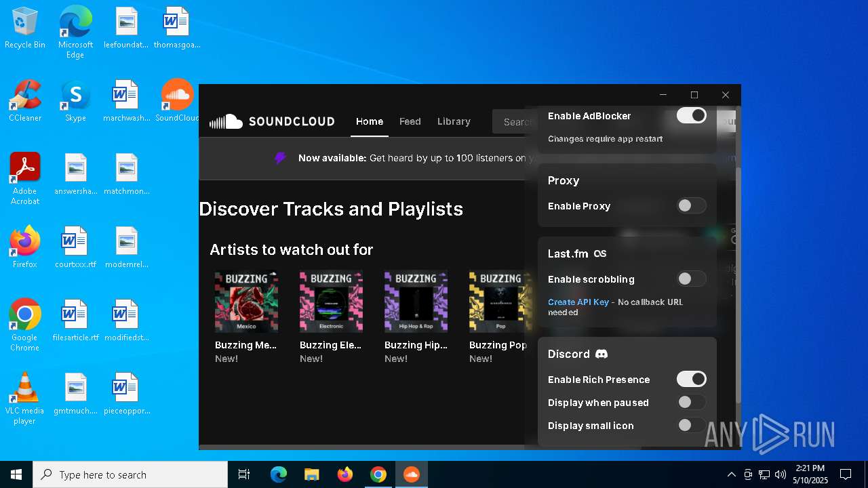Select pieceoppor... document on desktop

point(126,394)
